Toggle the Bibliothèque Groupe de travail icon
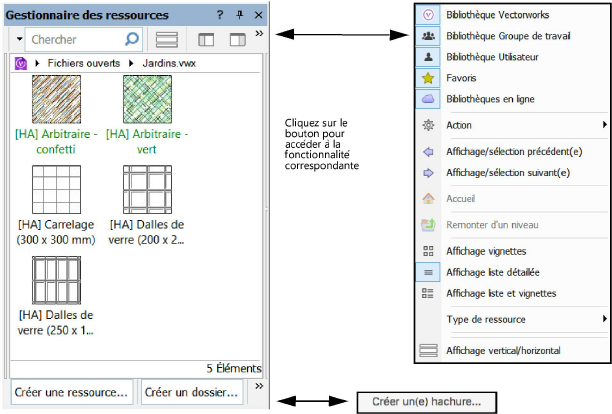 pyautogui.click(x=428, y=35)
